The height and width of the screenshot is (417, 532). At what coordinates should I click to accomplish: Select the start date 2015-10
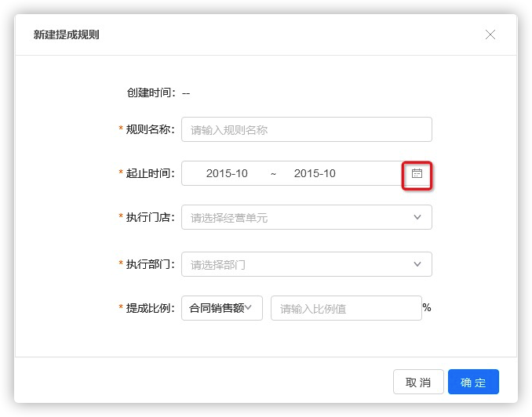(x=227, y=173)
